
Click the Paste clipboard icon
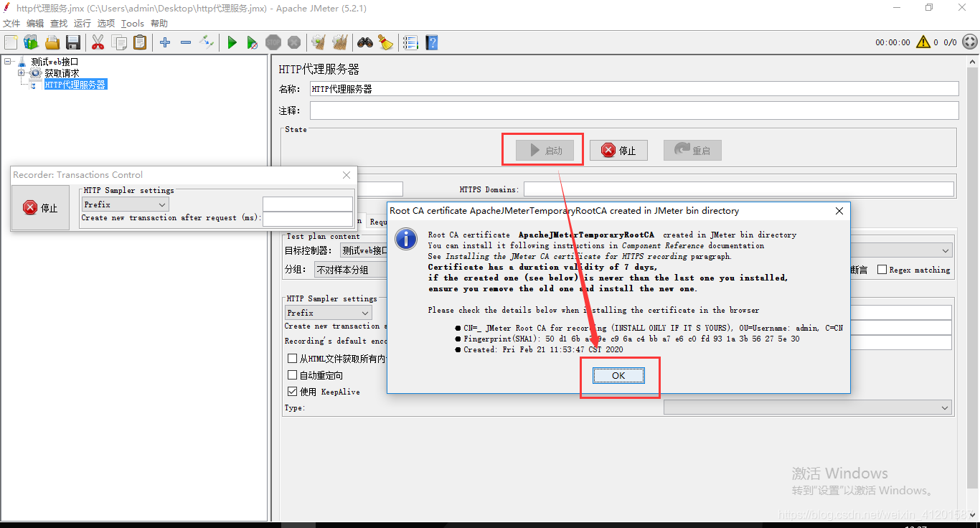pyautogui.click(x=140, y=42)
